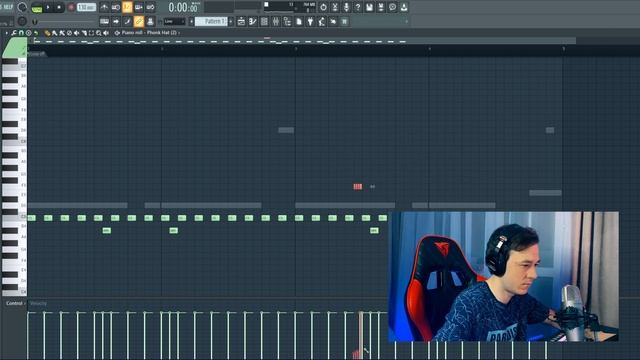Click the document page shortcut icon
This screenshot has width=640, height=360.
point(299,21)
